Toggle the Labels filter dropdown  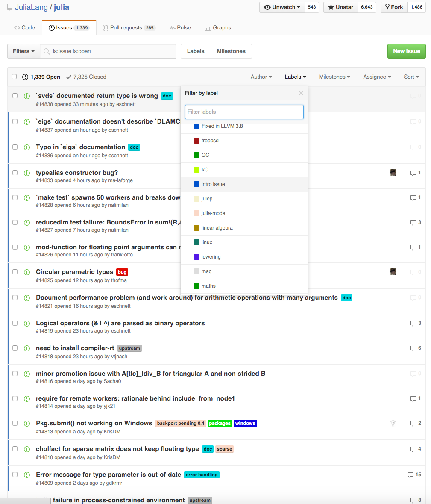(296, 77)
